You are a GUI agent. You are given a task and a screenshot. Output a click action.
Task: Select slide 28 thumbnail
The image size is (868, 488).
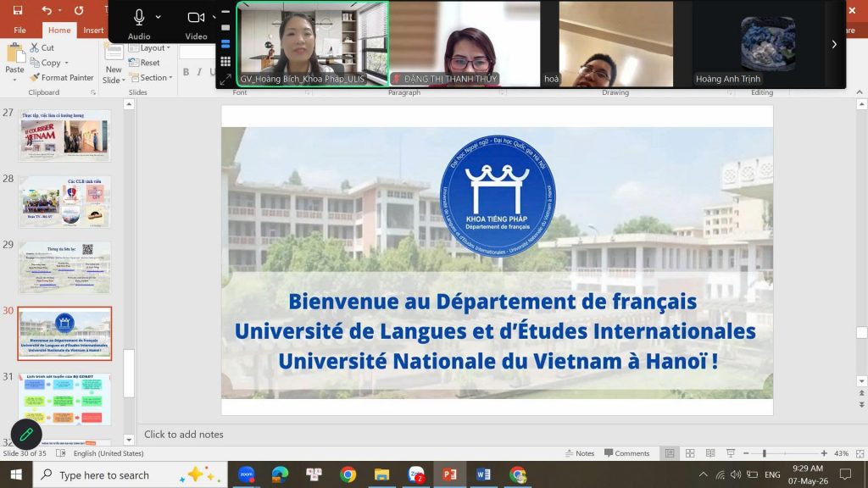[x=64, y=202]
